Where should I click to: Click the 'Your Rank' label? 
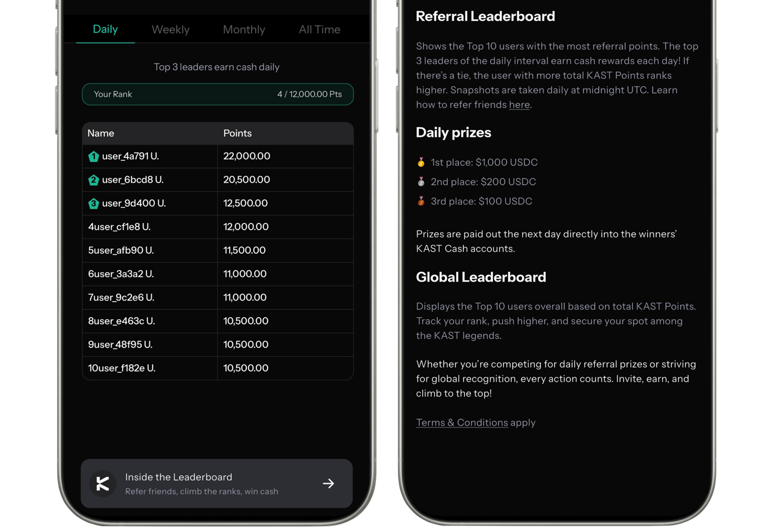coord(113,94)
